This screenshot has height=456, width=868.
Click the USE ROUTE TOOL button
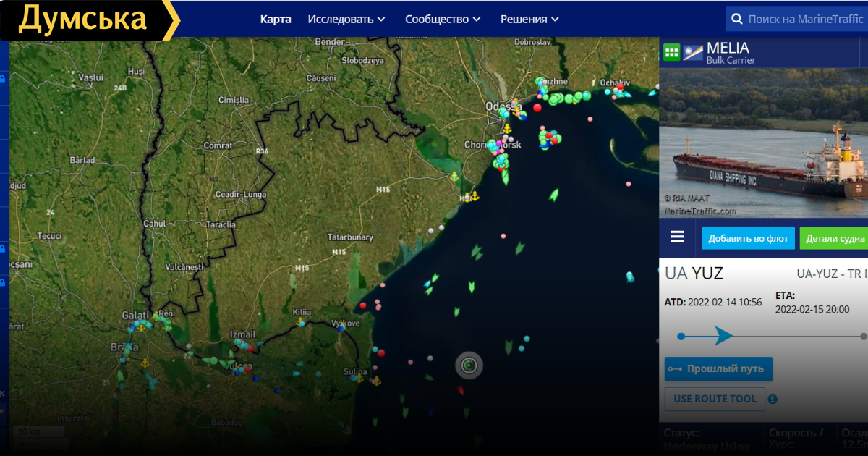coord(715,399)
